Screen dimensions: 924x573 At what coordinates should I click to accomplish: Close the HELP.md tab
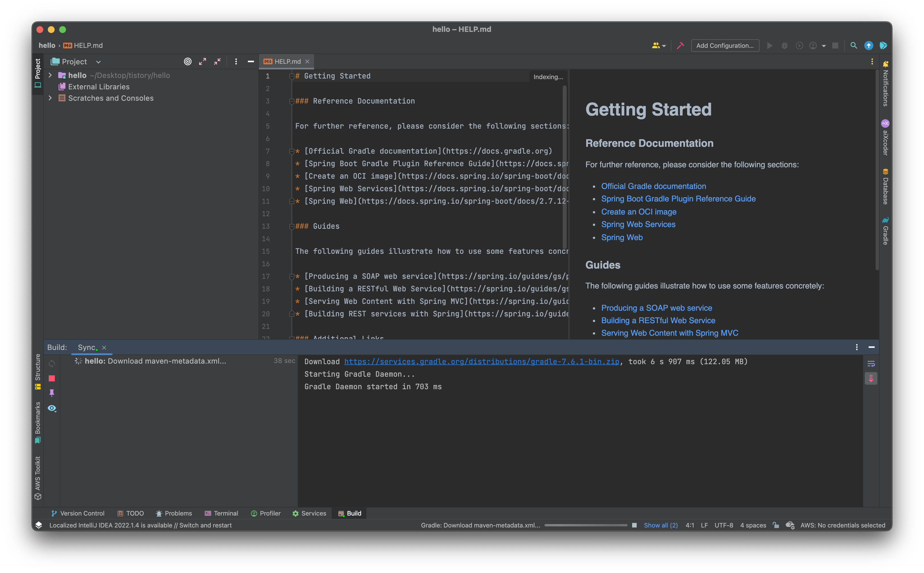click(307, 61)
